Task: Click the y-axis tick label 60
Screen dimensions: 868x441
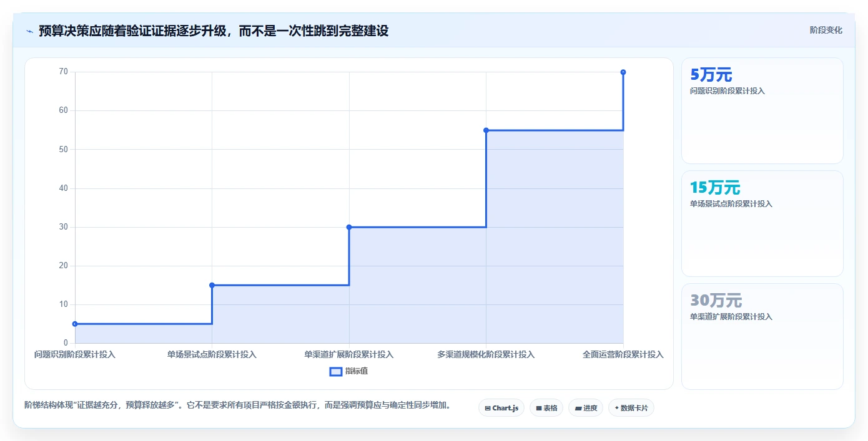Action: (x=64, y=110)
